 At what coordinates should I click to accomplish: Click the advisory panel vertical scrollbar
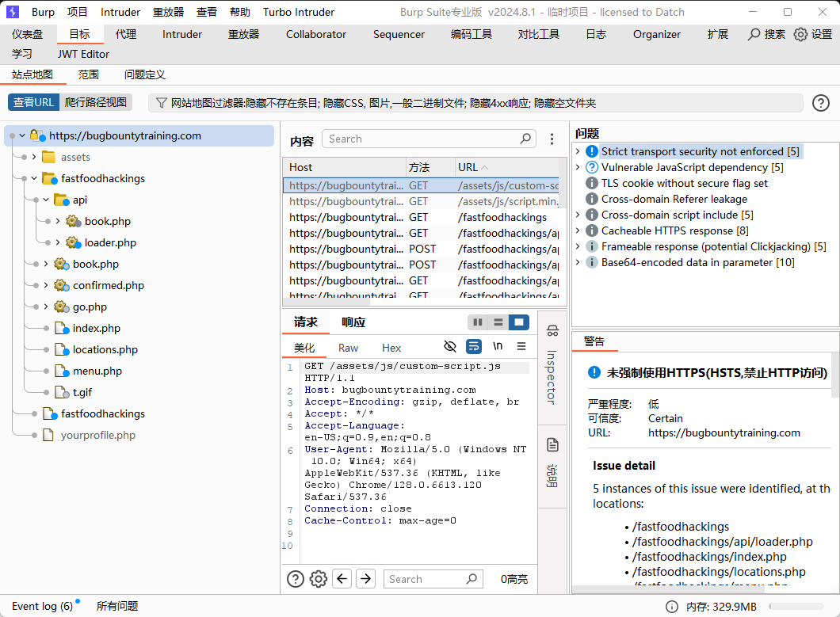(x=835, y=375)
